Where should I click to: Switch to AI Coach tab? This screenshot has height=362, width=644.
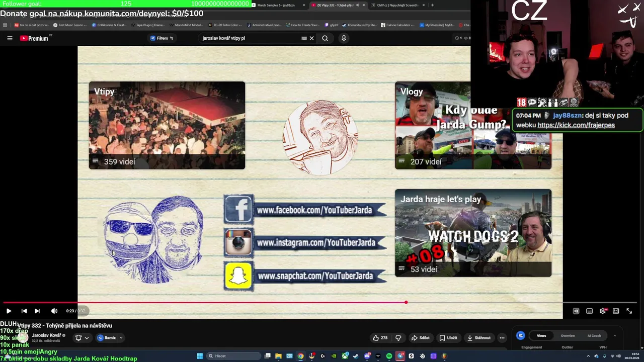594,335
